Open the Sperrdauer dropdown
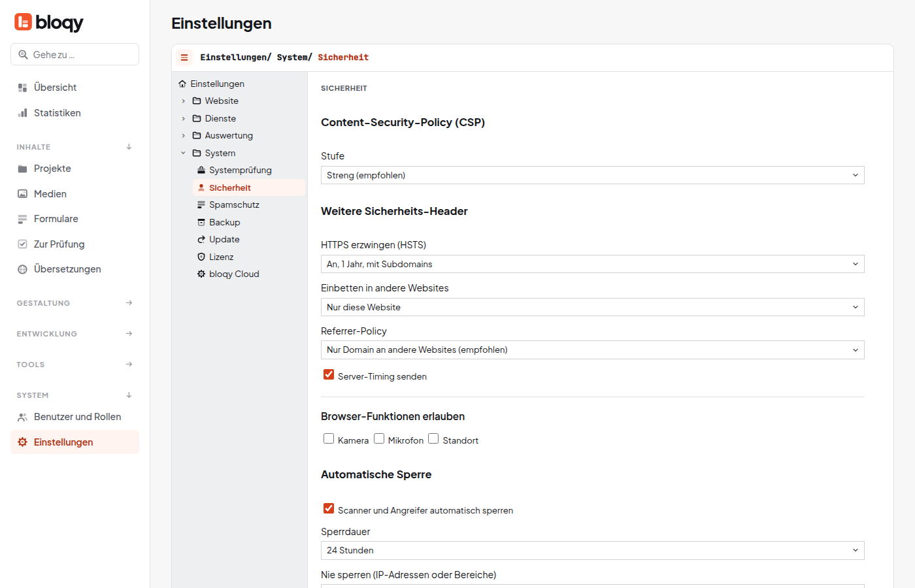Viewport: 915px width, 588px height. 593,550
